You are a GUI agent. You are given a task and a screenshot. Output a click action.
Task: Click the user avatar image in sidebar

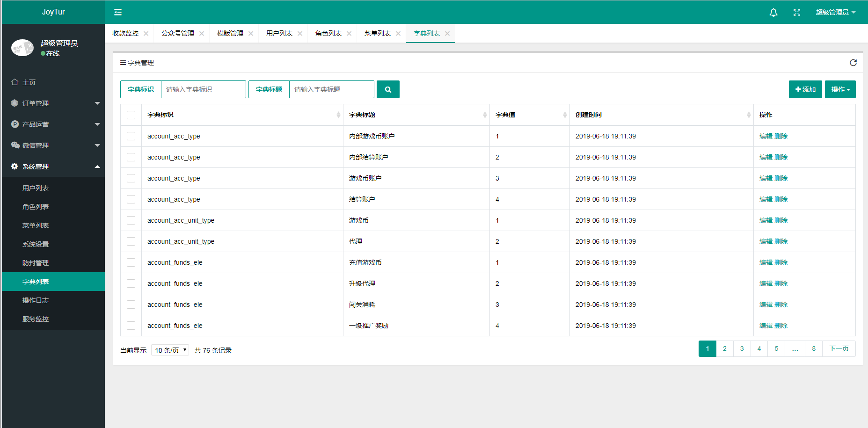click(x=22, y=48)
